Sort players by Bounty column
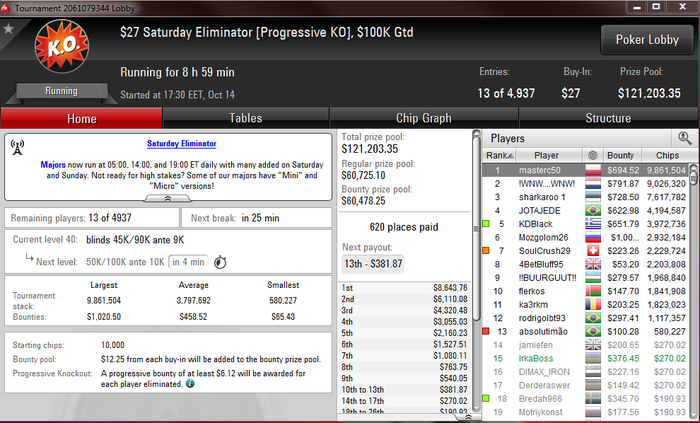Image resolution: width=700 pixels, height=423 pixels. 621,155
